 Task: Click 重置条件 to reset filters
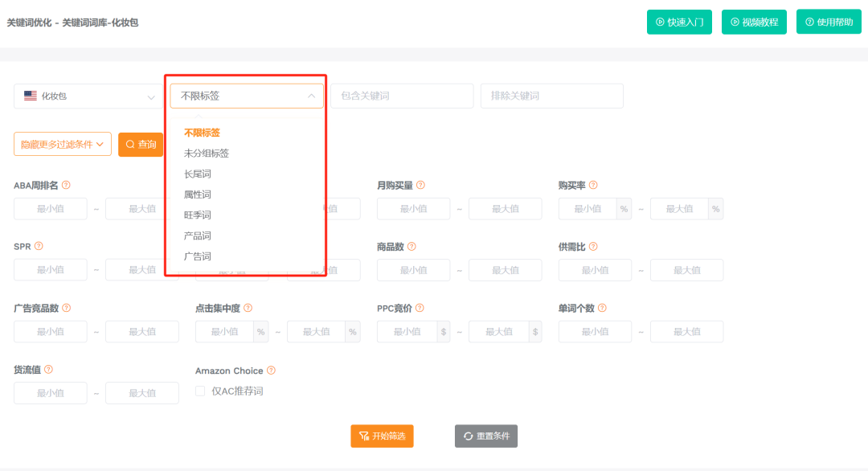[x=485, y=436]
